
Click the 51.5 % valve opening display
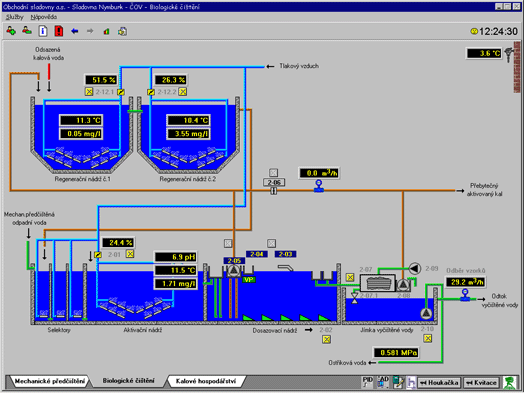point(101,80)
